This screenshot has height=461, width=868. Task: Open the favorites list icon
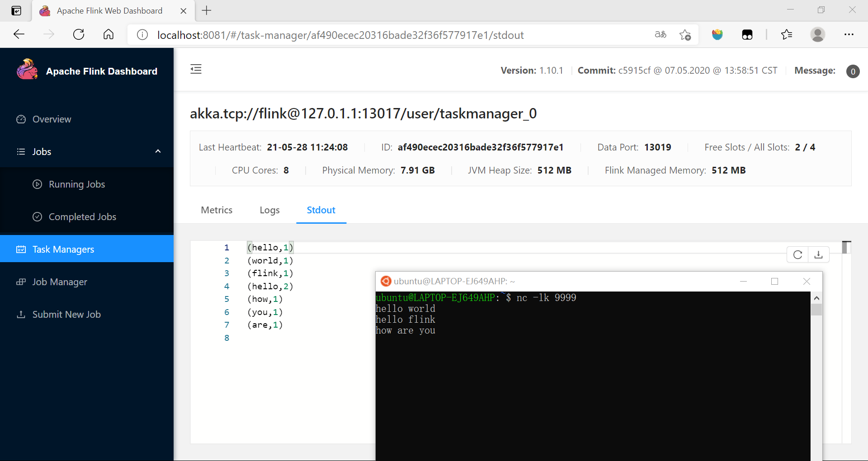point(787,34)
